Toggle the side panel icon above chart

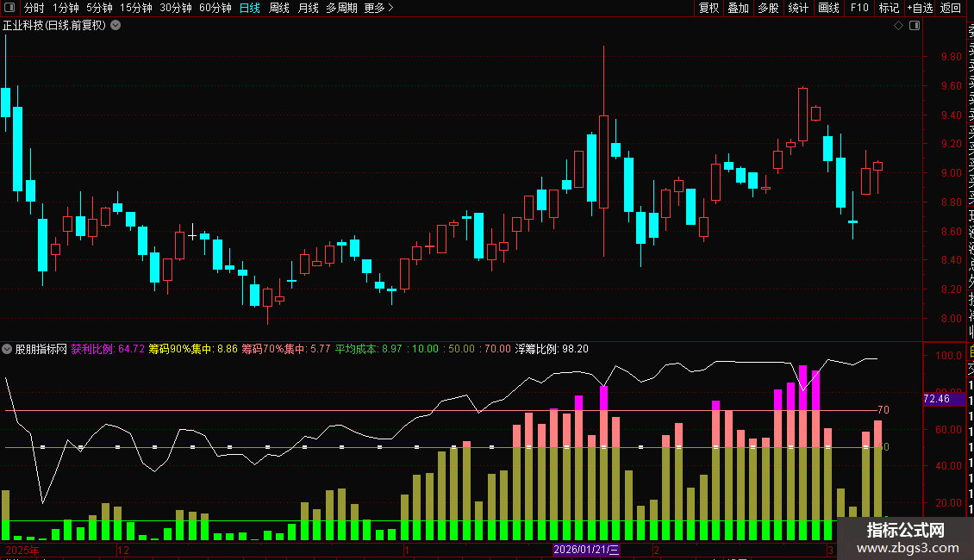pyautogui.click(x=915, y=26)
